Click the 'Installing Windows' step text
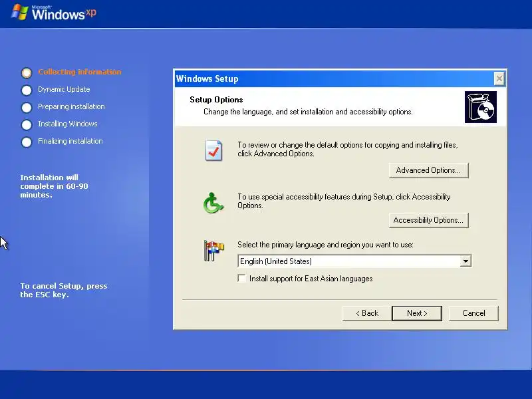 (x=68, y=124)
